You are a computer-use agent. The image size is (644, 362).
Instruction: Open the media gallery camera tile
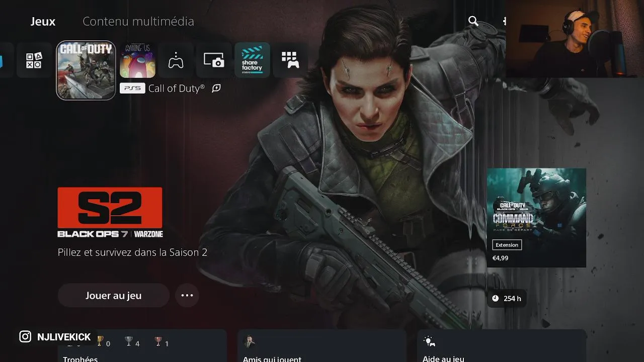(x=214, y=60)
